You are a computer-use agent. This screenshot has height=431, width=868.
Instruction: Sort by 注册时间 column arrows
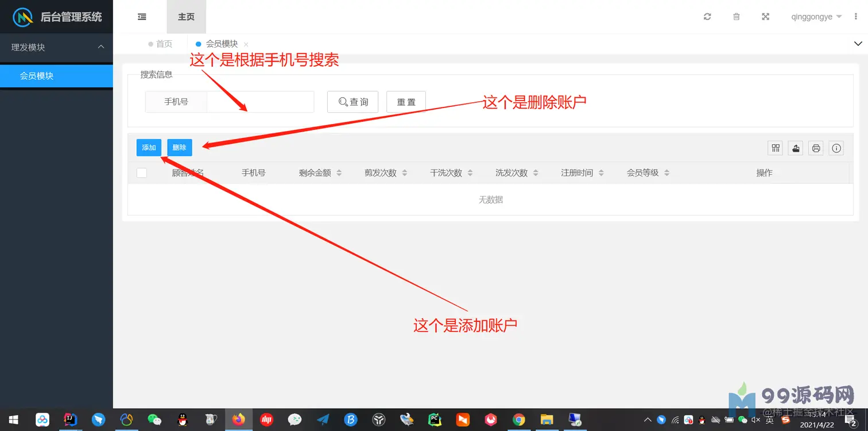pyautogui.click(x=601, y=173)
